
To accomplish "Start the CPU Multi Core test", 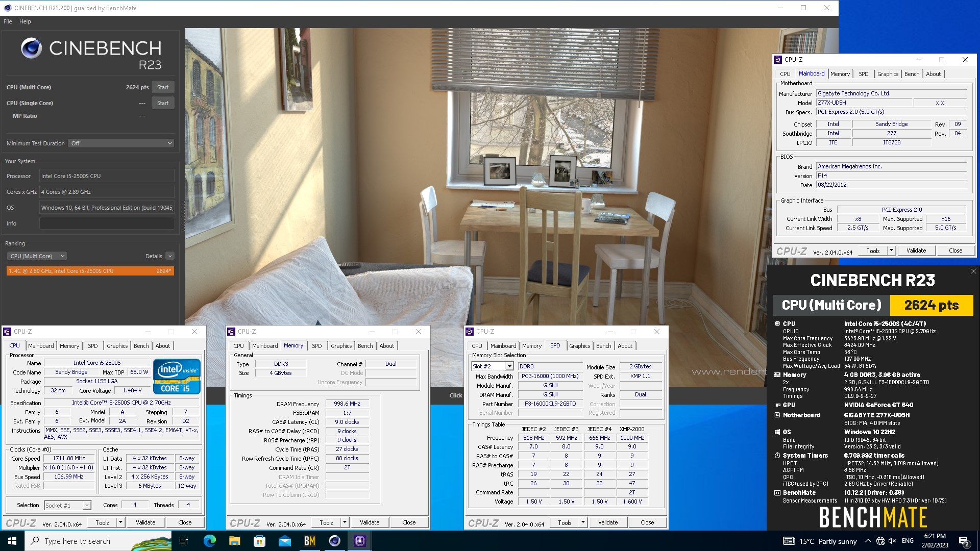I will coord(163,87).
